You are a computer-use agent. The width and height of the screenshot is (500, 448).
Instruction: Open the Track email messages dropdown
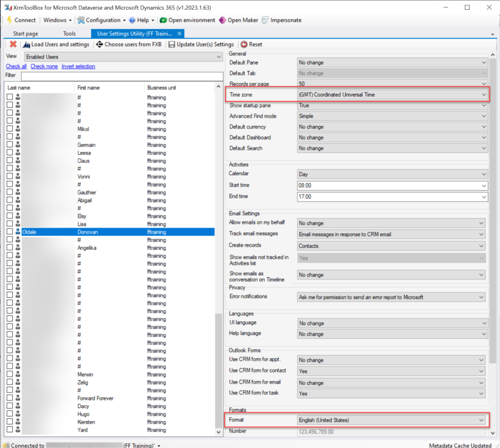click(391, 234)
